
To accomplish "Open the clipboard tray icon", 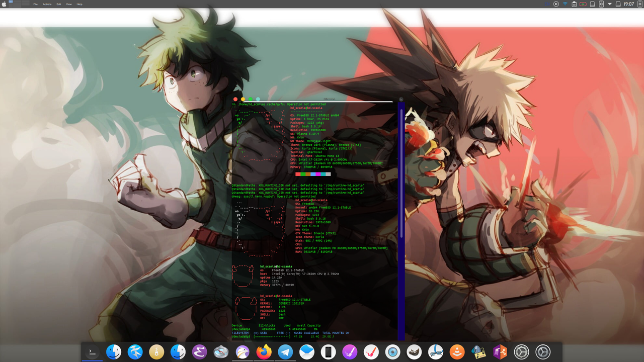I will [x=574, y=4].
